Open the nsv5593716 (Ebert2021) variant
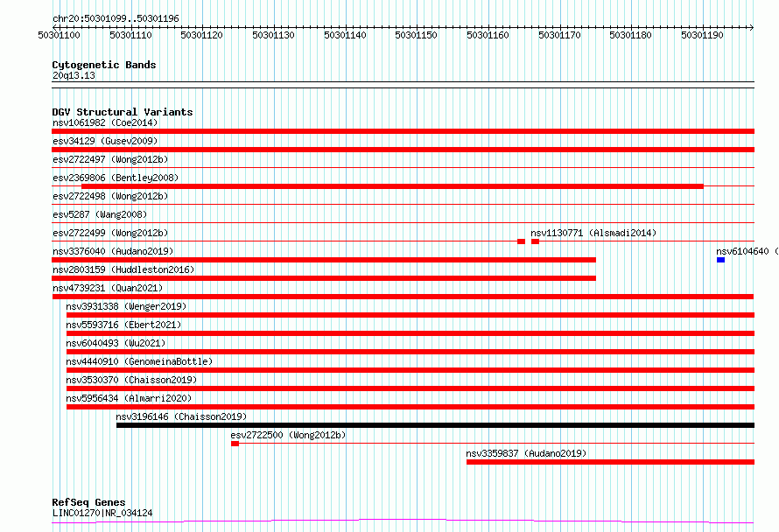The height and width of the screenshot is (532, 779). (123, 325)
